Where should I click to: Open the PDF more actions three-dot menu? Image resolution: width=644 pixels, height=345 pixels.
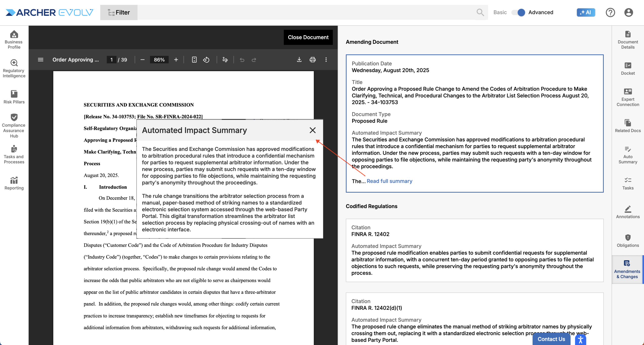coord(326,60)
